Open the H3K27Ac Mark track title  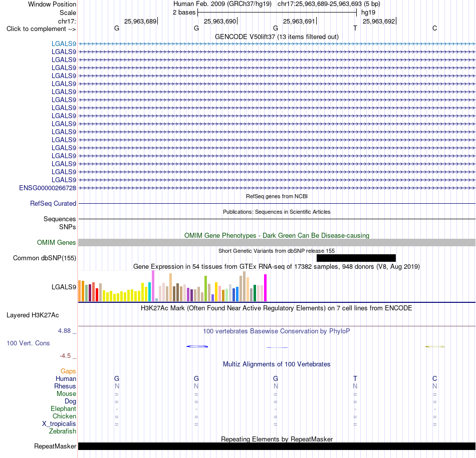pos(277,308)
